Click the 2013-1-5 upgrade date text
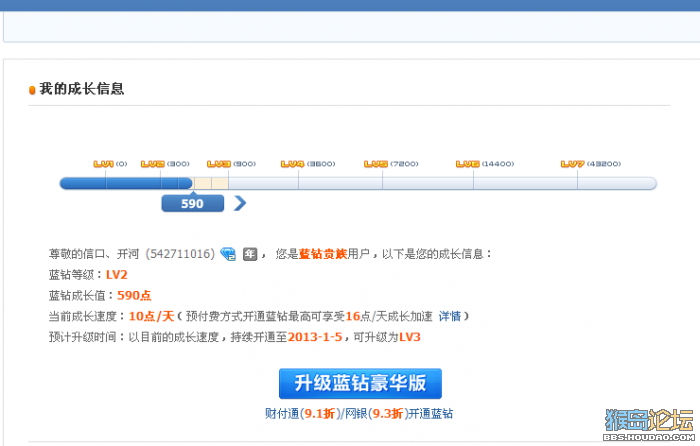 click(x=315, y=337)
